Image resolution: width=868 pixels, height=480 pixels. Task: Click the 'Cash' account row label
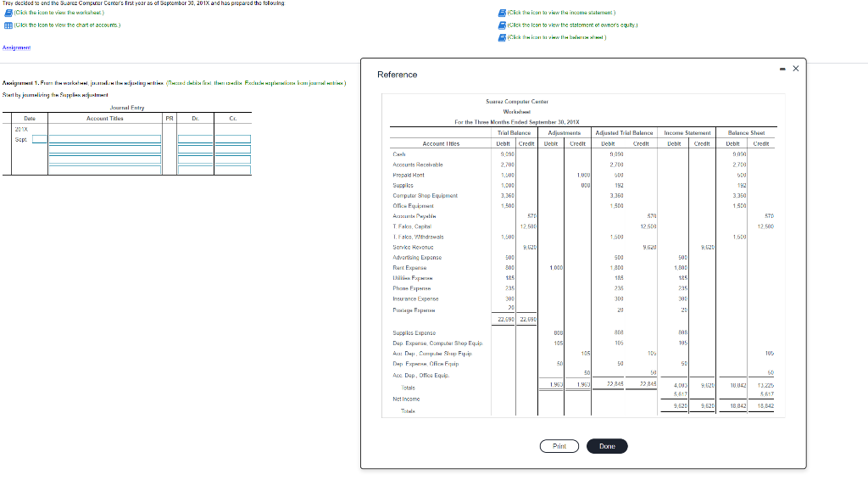click(x=399, y=154)
